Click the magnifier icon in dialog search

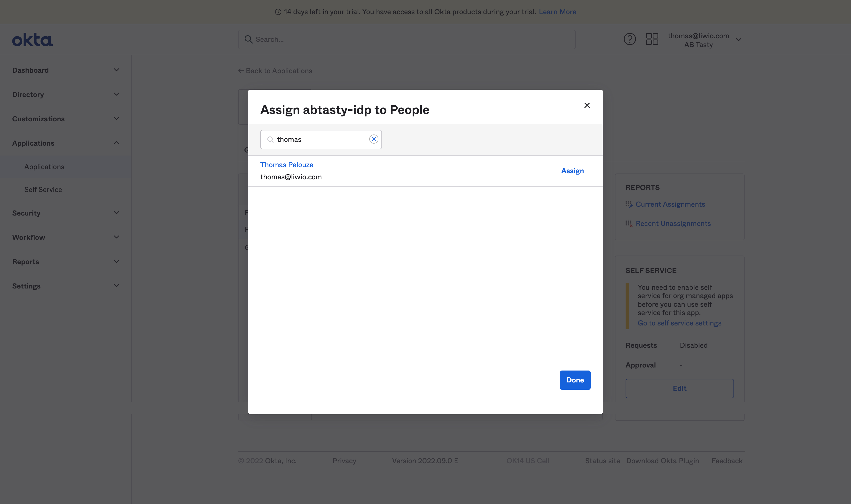[270, 140]
